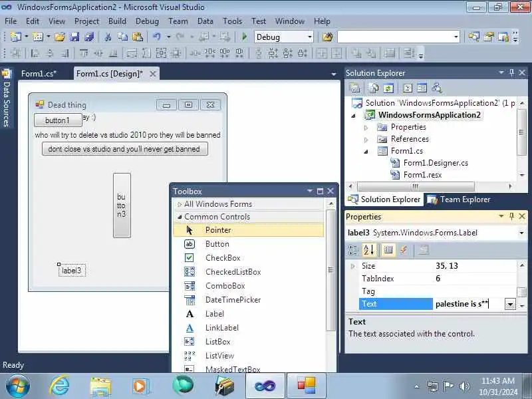Pin the Properties panel with the pushpin icon
This screenshot has height=399, width=532.
511,215
